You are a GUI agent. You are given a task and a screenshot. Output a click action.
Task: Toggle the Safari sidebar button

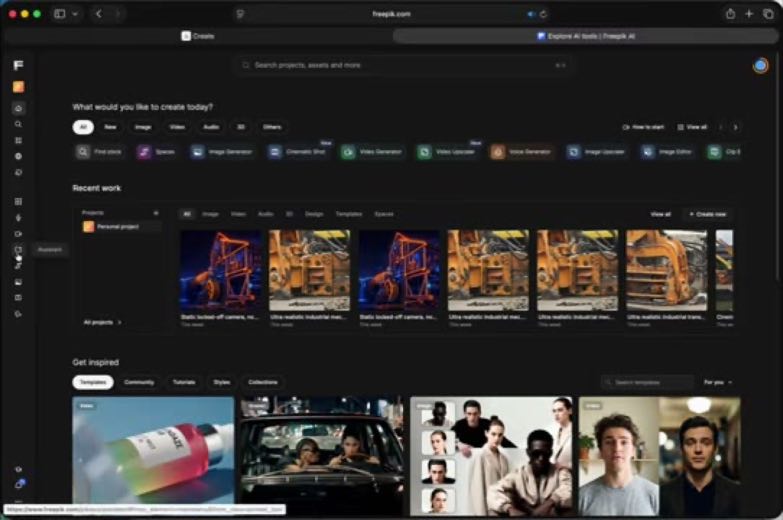(x=60, y=14)
